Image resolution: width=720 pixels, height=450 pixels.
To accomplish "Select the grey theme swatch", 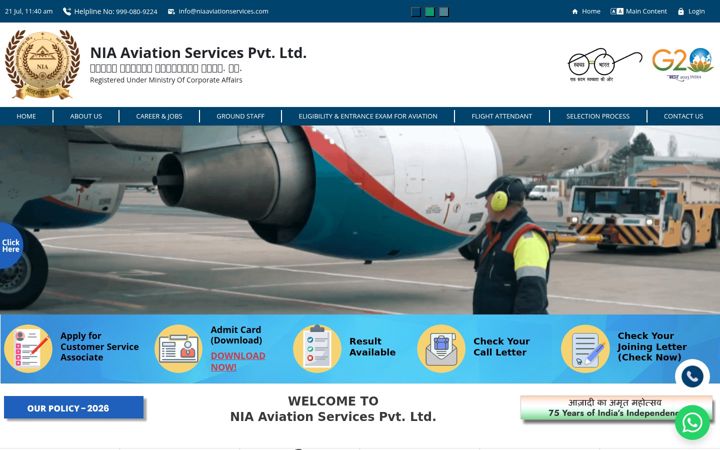I will (444, 12).
